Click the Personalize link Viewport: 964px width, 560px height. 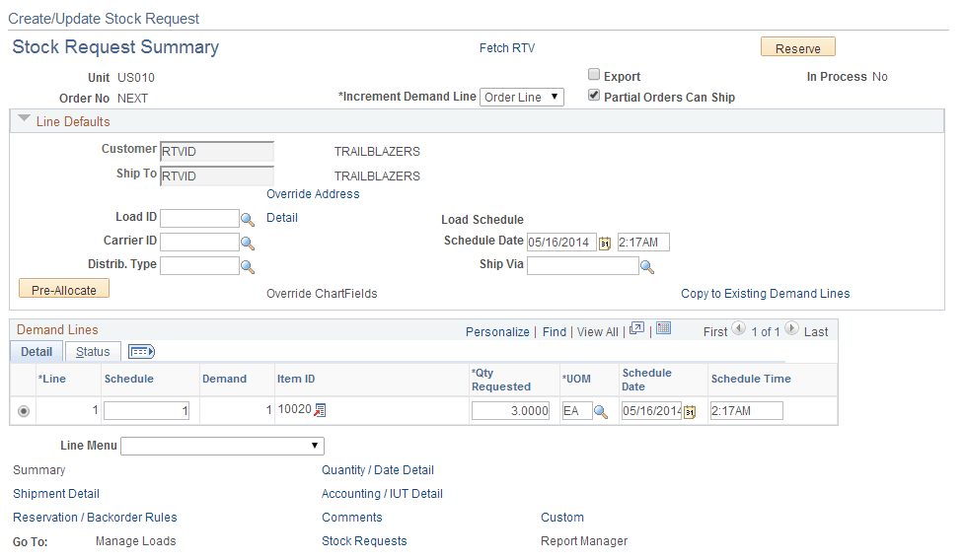pyautogui.click(x=497, y=331)
